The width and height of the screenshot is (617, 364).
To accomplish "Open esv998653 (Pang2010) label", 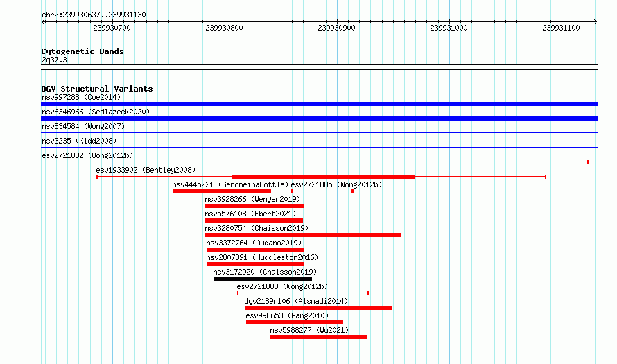I will coord(287,315).
